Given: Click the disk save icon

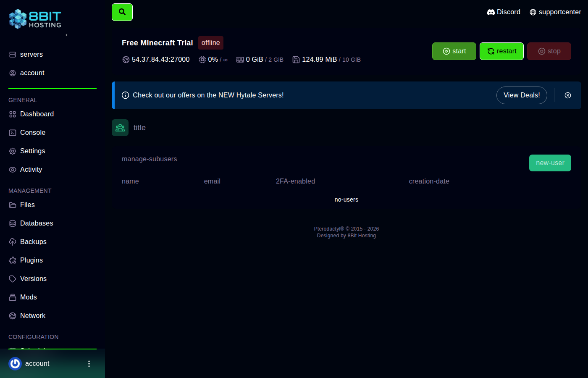Looking at the screenshot, I should coord(296,60).
